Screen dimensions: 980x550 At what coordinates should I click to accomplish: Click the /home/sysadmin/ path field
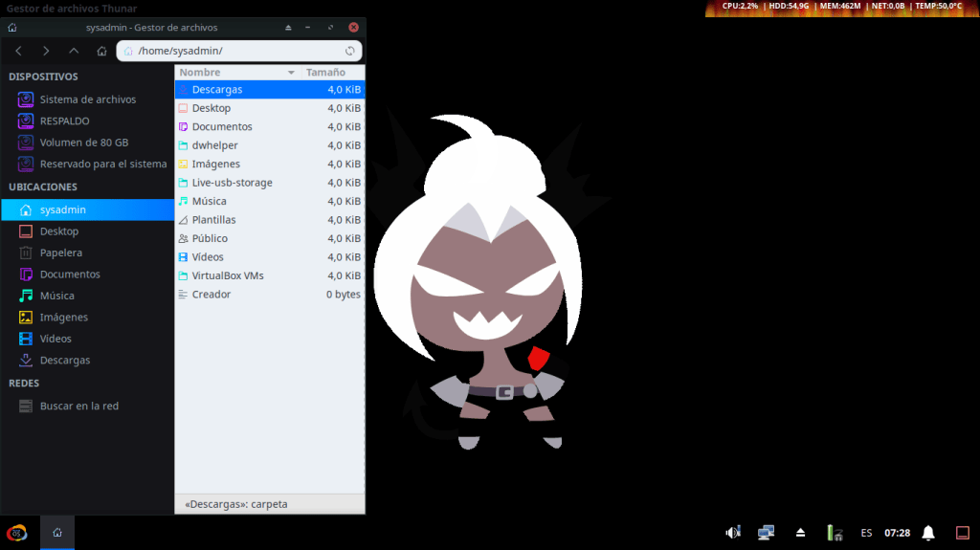pos(239,51)
